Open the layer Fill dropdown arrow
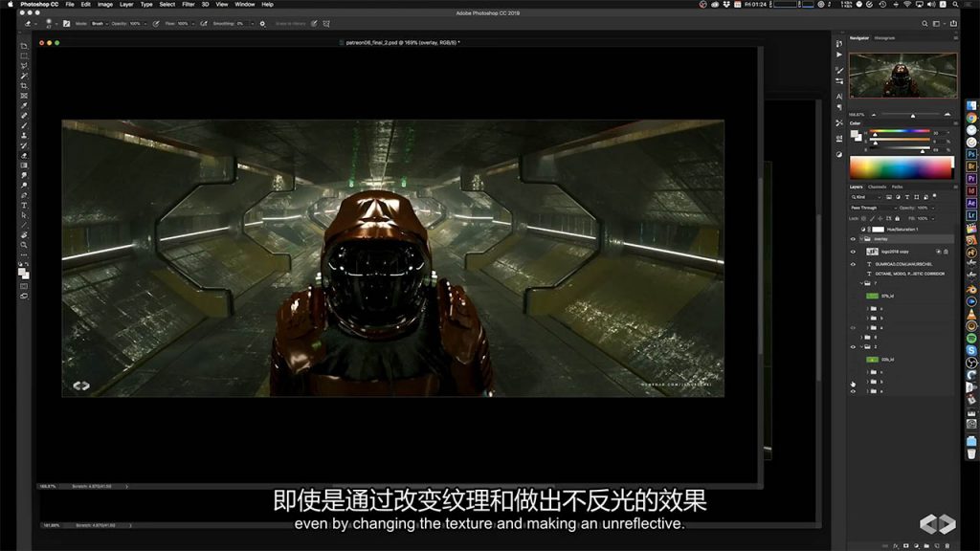The height and width of the screenshot is (551, 980). pos(933,219)
